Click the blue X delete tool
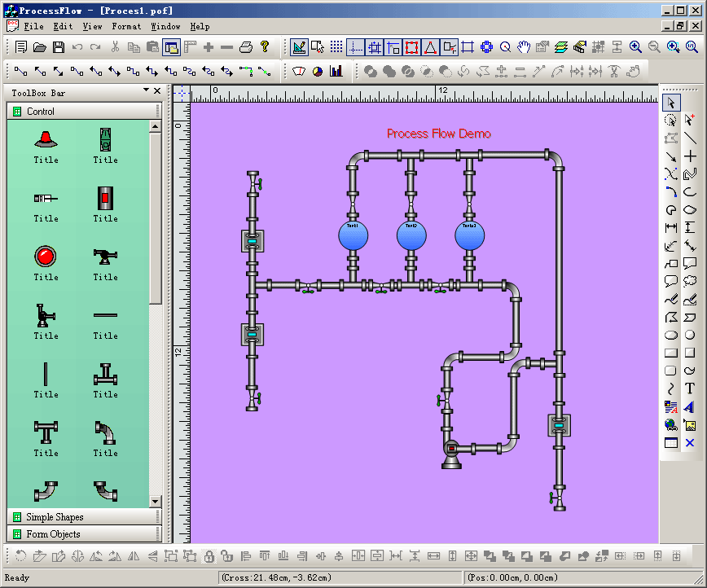This screenshot has height=588, width=707. (690, 443)
